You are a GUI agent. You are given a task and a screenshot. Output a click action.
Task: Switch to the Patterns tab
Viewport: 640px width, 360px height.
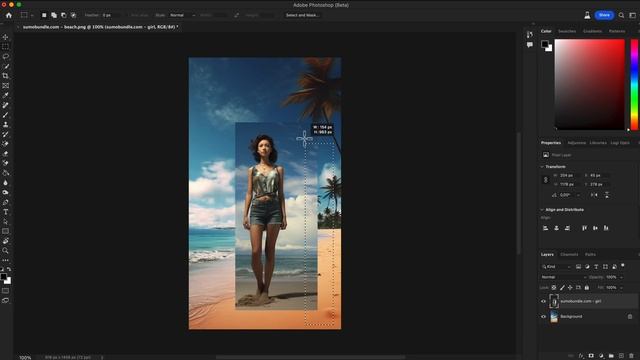point(617,31)
